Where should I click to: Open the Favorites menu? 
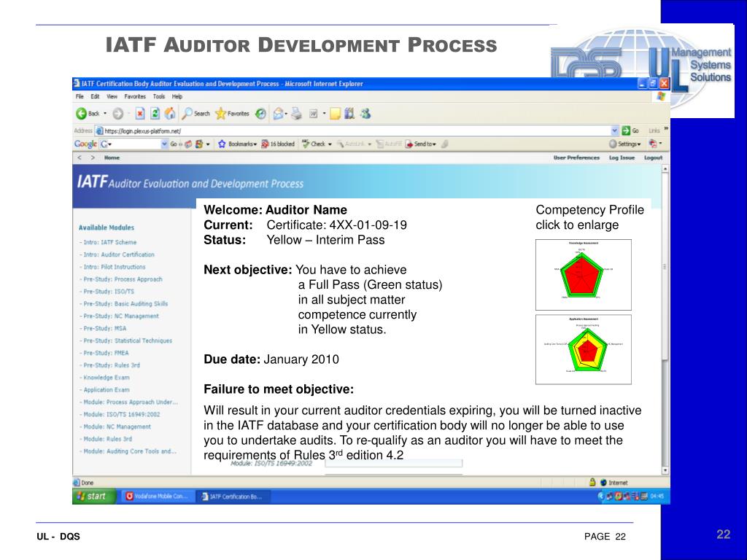135,96
